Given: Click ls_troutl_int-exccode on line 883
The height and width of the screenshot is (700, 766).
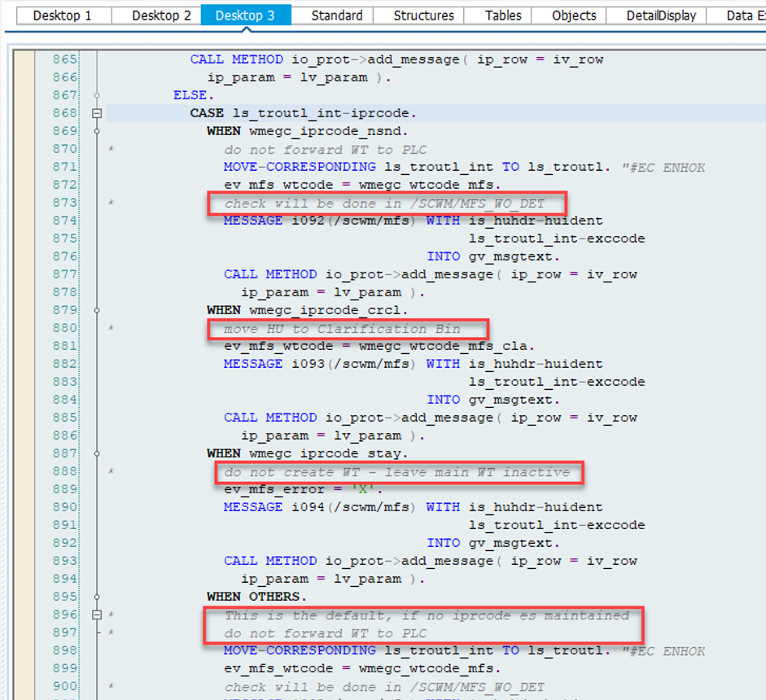Looking at the screenshot, I should (557, 382).
